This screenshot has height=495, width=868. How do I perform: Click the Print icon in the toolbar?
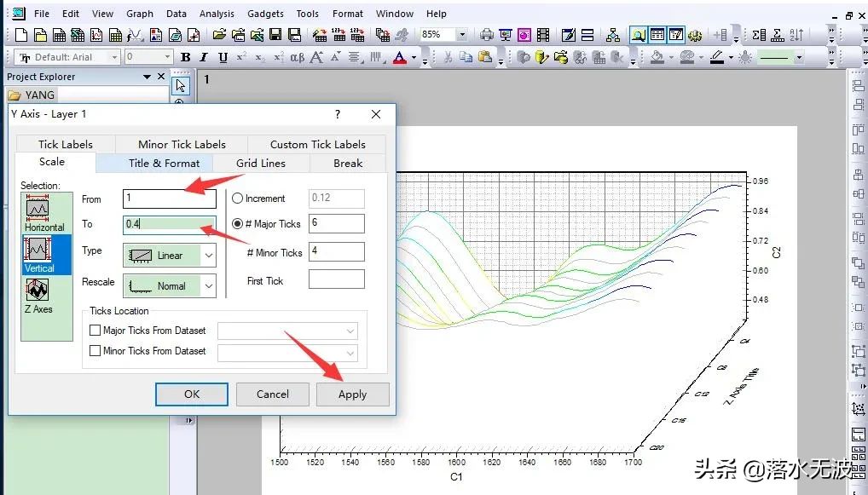486,35
